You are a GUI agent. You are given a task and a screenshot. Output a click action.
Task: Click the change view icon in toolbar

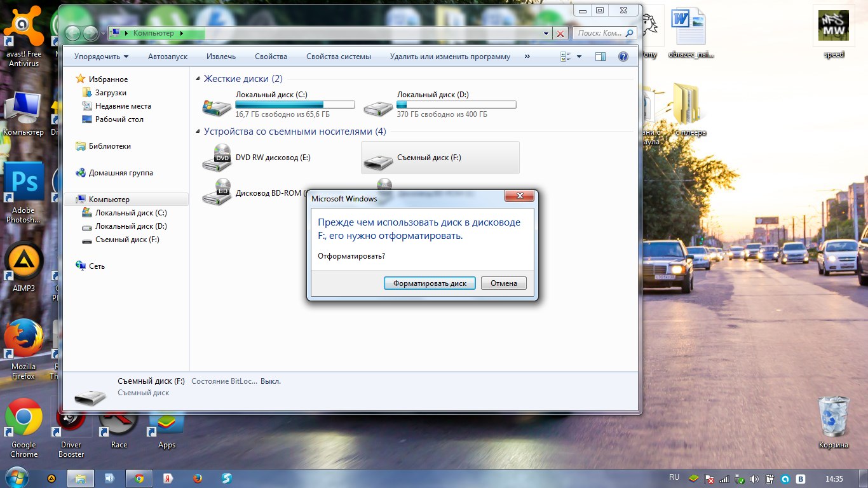[x=566, y=57]
